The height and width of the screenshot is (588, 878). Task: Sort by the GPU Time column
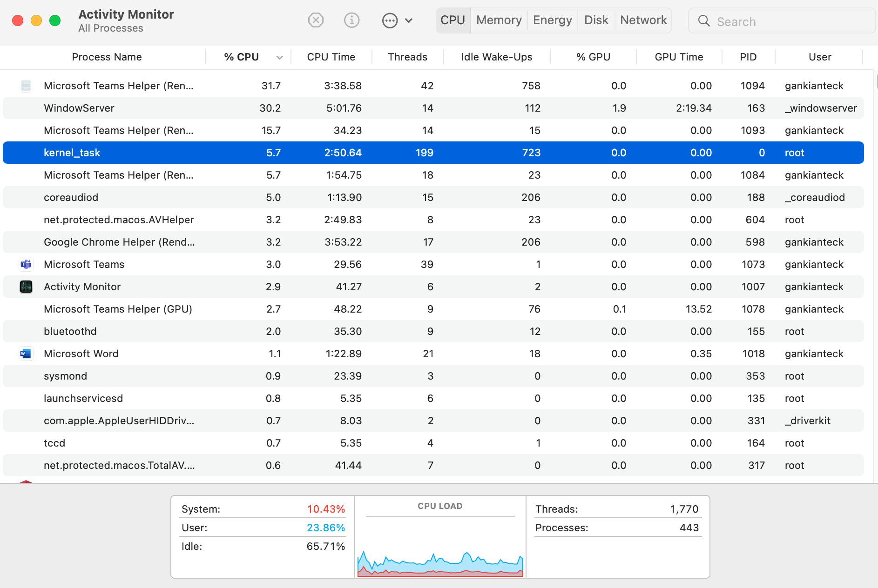[x=679, y=57]
